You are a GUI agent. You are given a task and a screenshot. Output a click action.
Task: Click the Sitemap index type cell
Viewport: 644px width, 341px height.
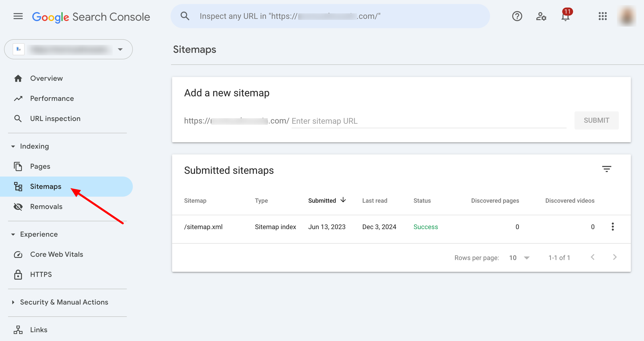point(275,227)
